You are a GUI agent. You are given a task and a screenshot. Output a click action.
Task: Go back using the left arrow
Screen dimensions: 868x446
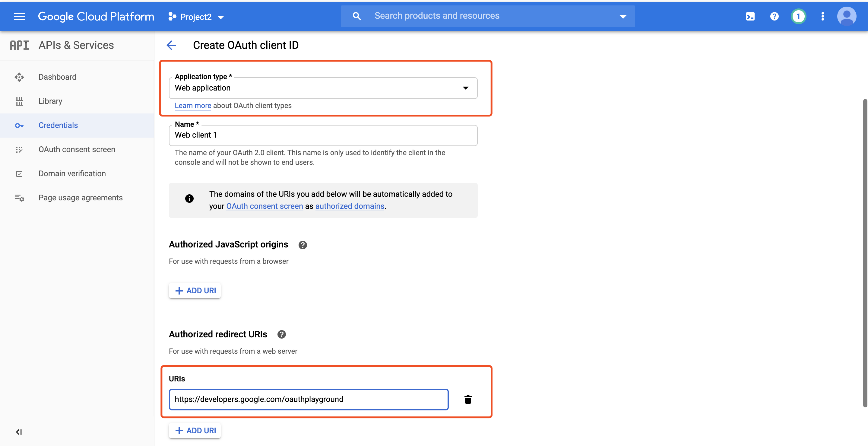[x=172, y=45]
